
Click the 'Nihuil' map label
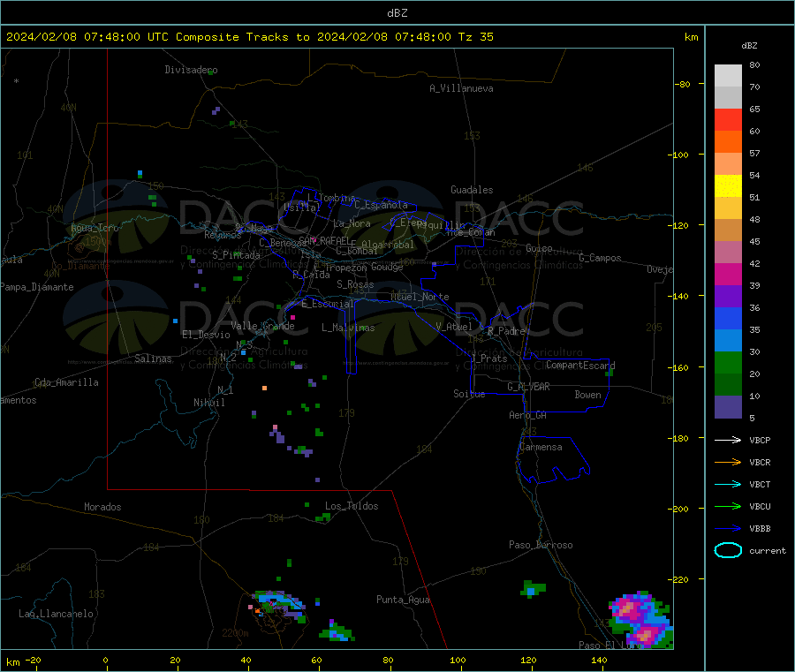pos(208,403)
